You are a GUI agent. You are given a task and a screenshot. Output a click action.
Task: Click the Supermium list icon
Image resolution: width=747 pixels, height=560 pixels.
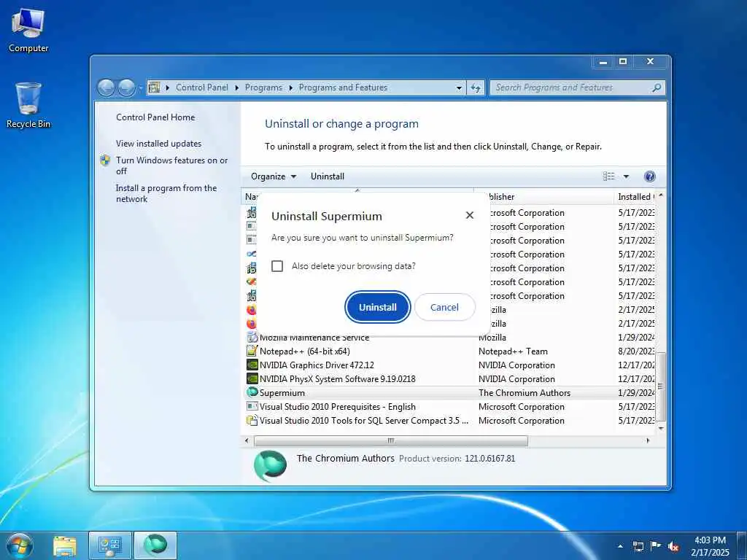[x=252, y=392]
